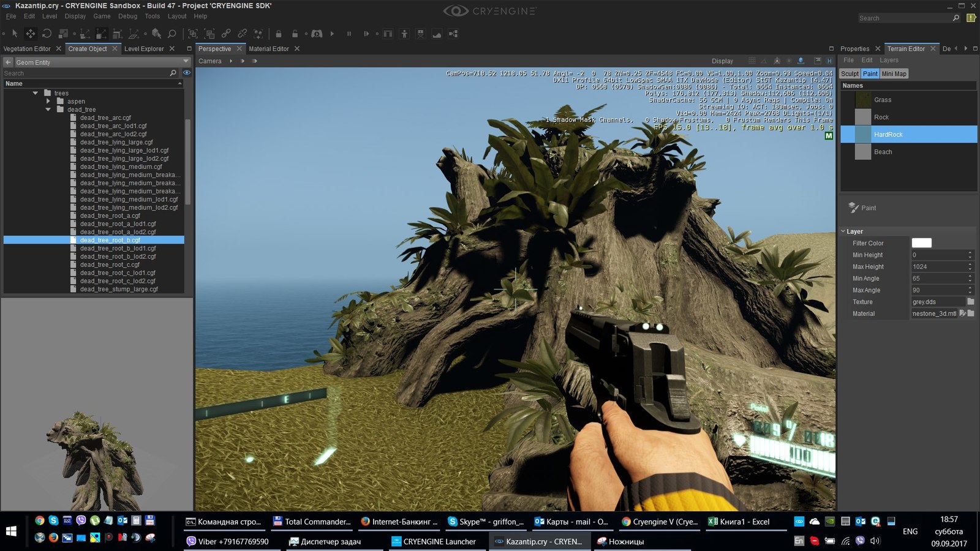This screenshot has width=980, height=551.
Task: Select dead_tree_root_c.cgf in list
Action: pyautogui.click(x=110, y=264)
